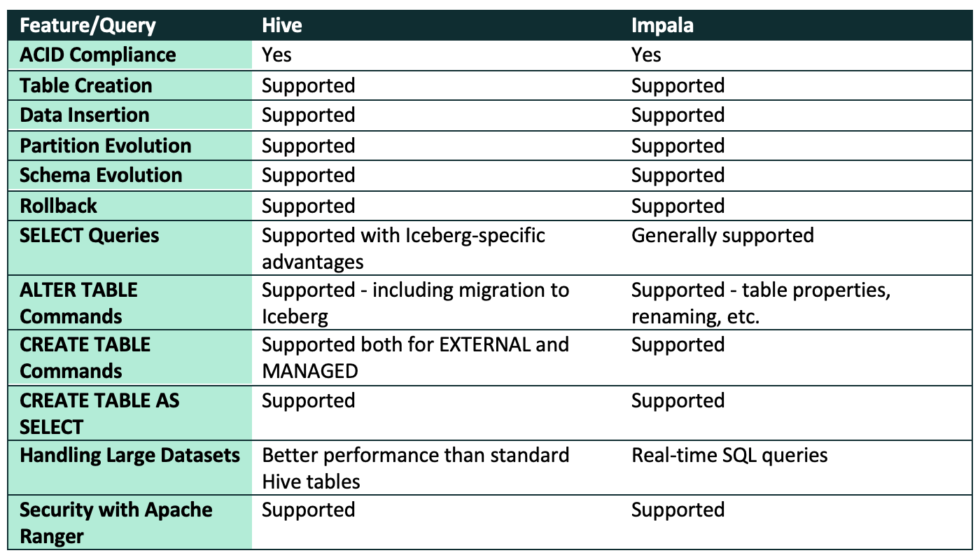Select 'Supported both for EXTERNAL and MANAGED' cell
The width and height of the screenshot is (980, 560).
416,358
